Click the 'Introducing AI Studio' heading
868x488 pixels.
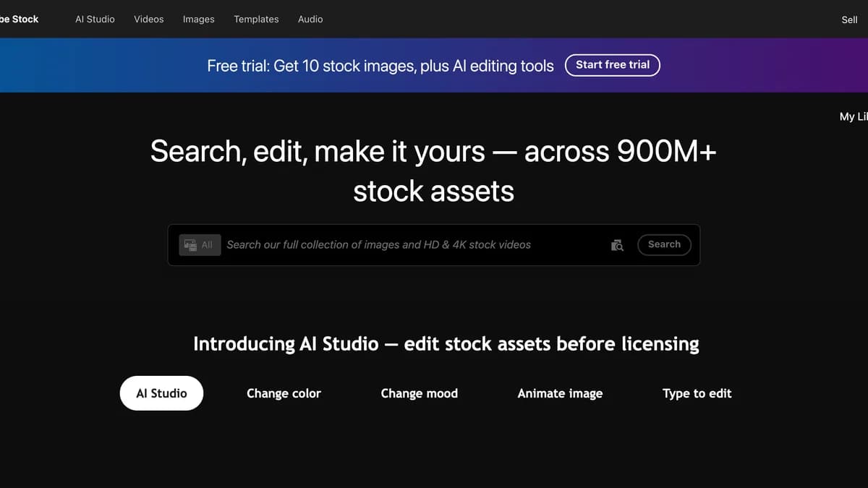pos(446,344)
